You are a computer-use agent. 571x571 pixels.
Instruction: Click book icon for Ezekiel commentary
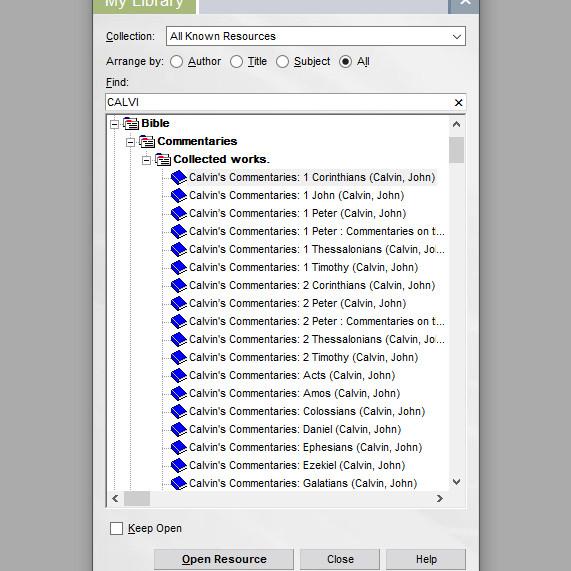tap(179, 465)
